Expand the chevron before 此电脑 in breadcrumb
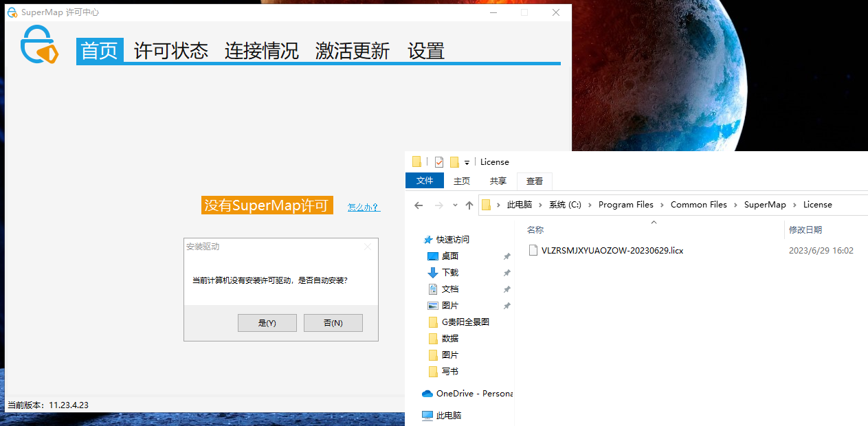Image resolution: width=868 pixels, height=426 pixels. pyautogui.click(x=499, y=205)
